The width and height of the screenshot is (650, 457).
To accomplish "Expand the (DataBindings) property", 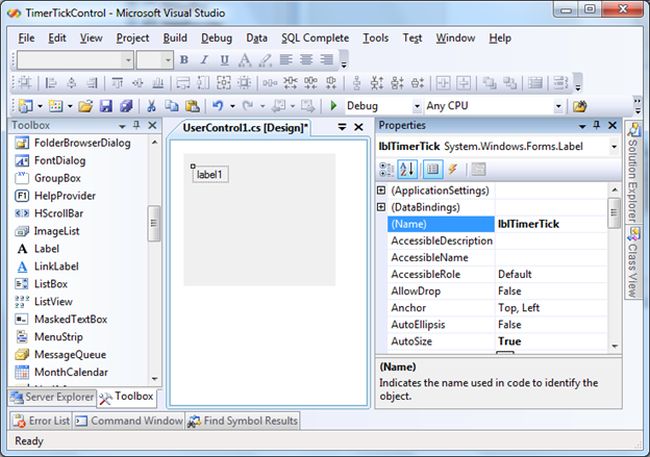I will coord(381,207).
